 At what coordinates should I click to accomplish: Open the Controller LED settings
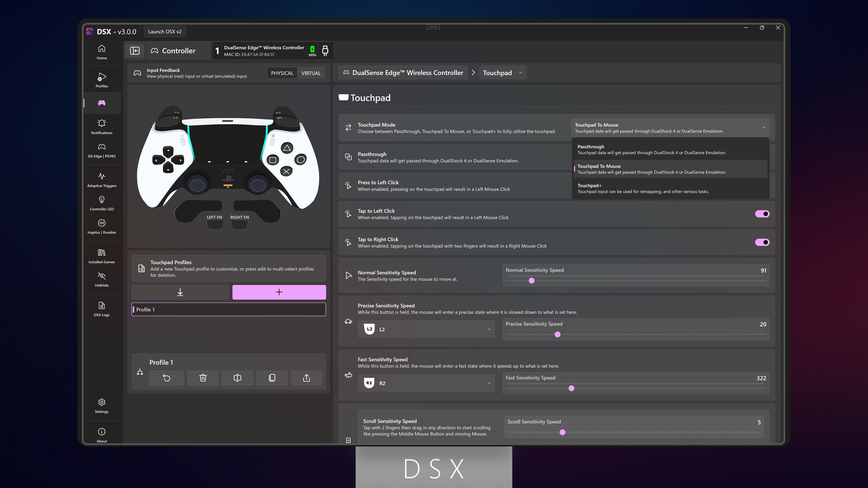[101, 202]
